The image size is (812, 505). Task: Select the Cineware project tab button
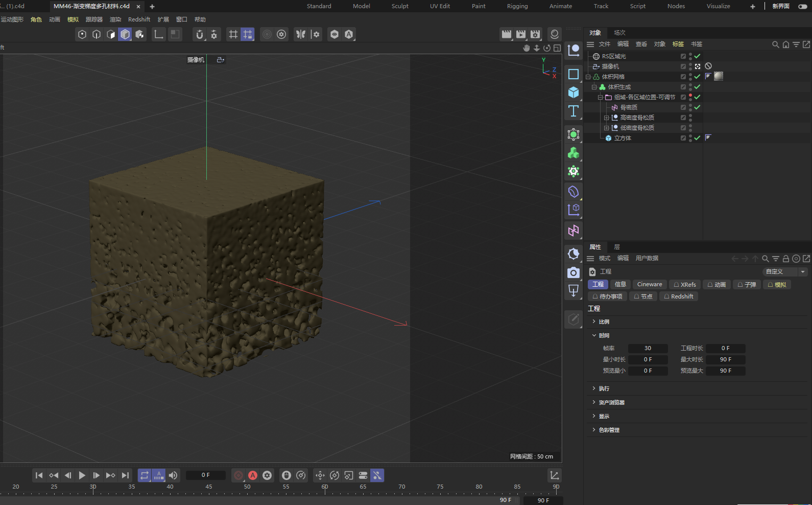(x=650, y=285)
